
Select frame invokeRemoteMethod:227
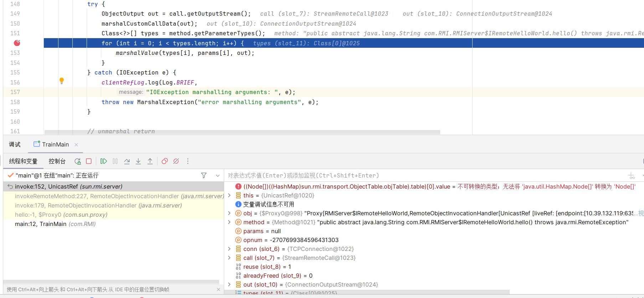pyautogui.click(x=113, y=196)
